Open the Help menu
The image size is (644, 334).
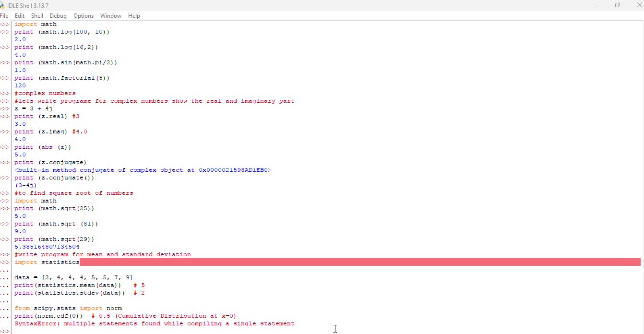(x=134, y=16)
